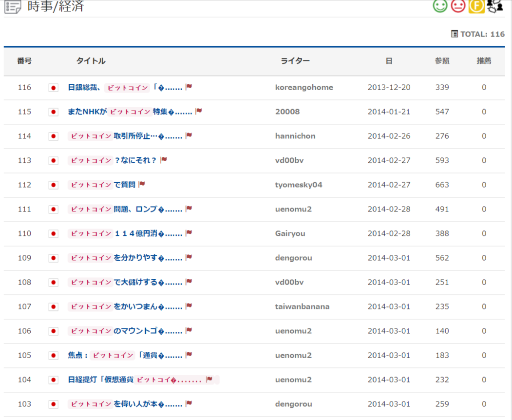Open writer koreangohome's profile
Screen dimensions: 512x420
(x=304, y=87)
